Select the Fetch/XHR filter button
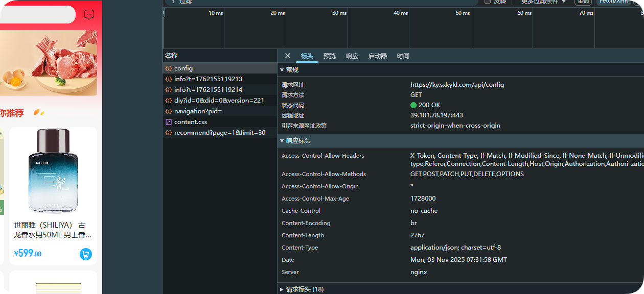 [x=614, y=2]
